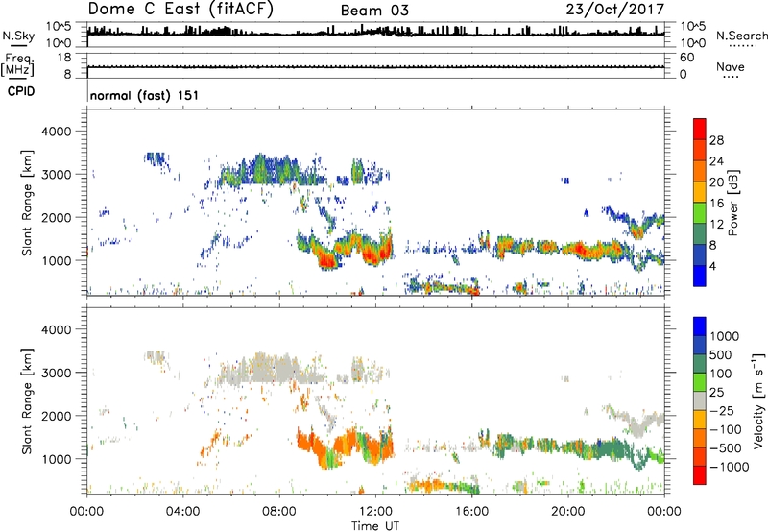This screenshot has height=532, width=768.
Task: Click the 20:00 time tick label
Action: [567, 512]
